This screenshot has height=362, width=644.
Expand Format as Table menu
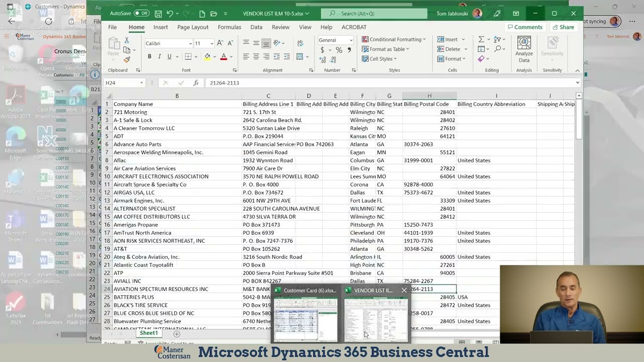(x=386, y=49)
